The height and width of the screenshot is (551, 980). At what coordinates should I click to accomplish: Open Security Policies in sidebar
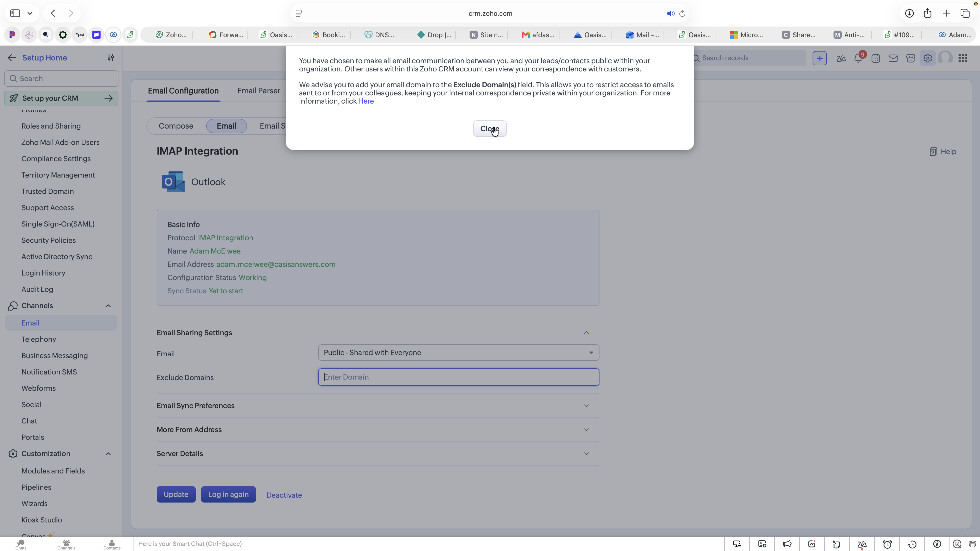(49, 240)
